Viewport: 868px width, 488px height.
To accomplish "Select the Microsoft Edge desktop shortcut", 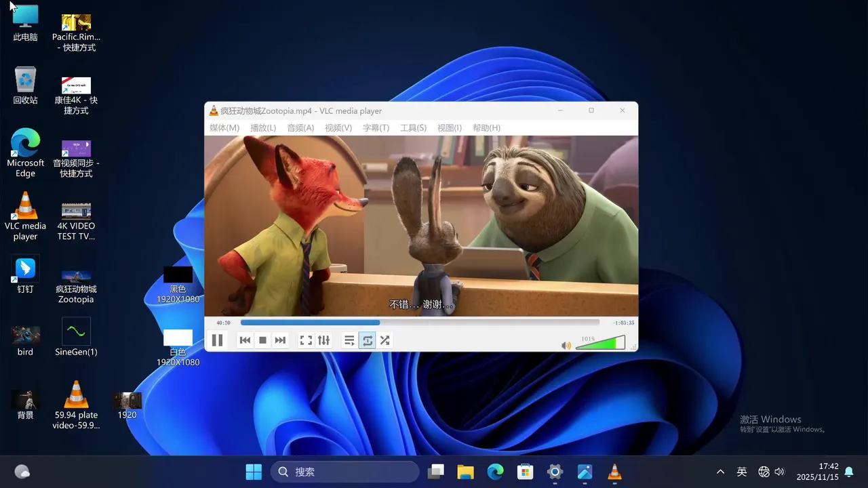I will [25, 153].
